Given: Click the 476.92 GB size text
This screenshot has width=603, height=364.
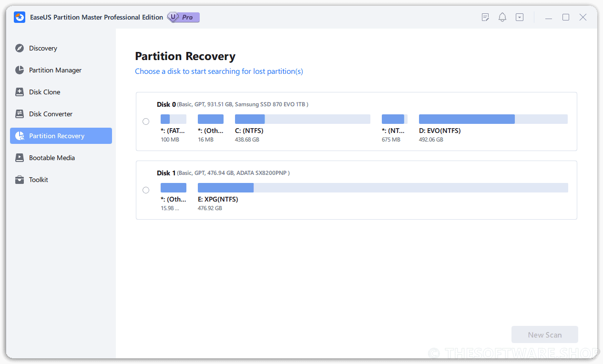Looking at the screenshot, I should (210, 208).
